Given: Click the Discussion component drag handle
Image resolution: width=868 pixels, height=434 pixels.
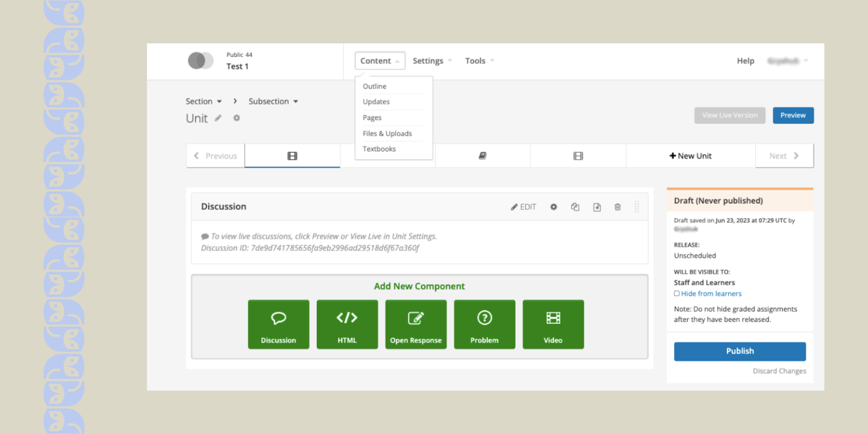Looking at the screenshot, I should (637, 207).
